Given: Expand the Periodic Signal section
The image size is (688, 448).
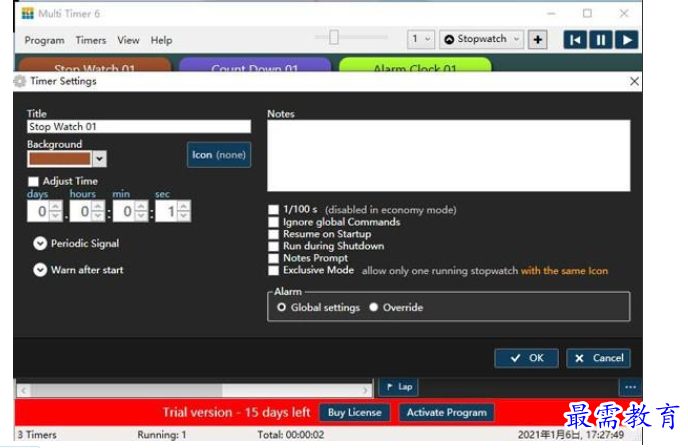Looking at the screenshot, I should 40,244.
